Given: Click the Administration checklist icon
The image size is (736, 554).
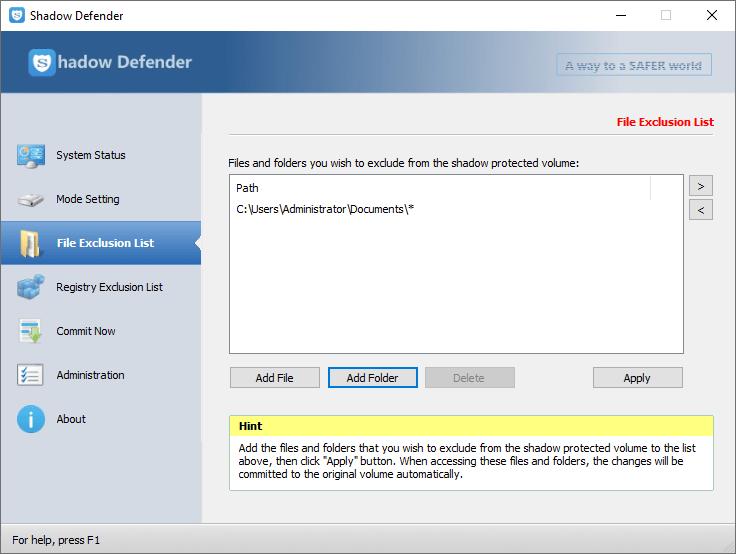Looking at the screenshot, I should tap(31, 375).
